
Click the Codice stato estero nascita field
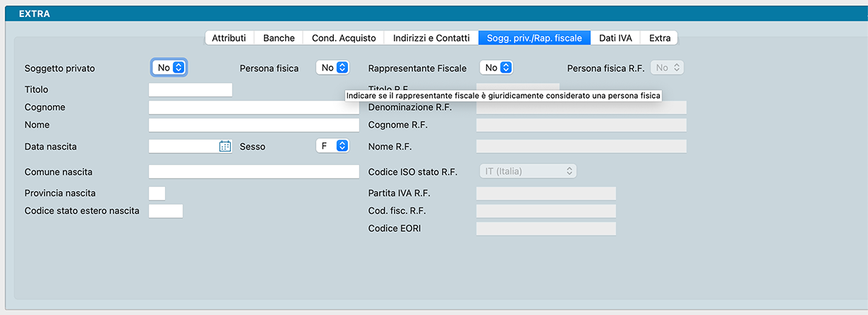point(166,211)
